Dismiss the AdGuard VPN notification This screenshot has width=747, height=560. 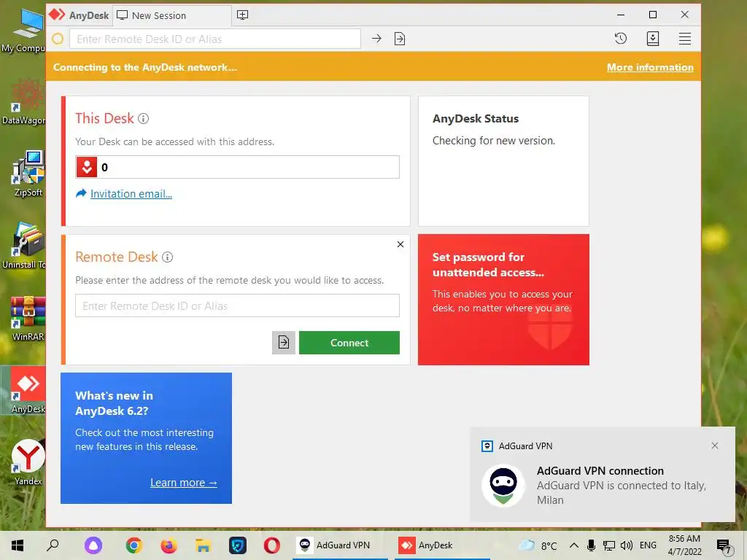point(715,446)
